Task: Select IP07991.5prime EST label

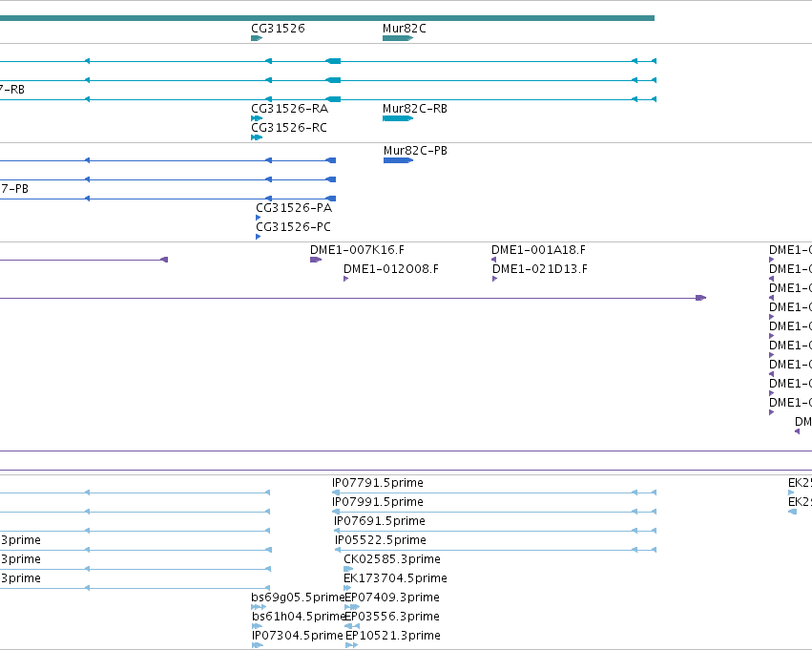Action: coord(378,502)
